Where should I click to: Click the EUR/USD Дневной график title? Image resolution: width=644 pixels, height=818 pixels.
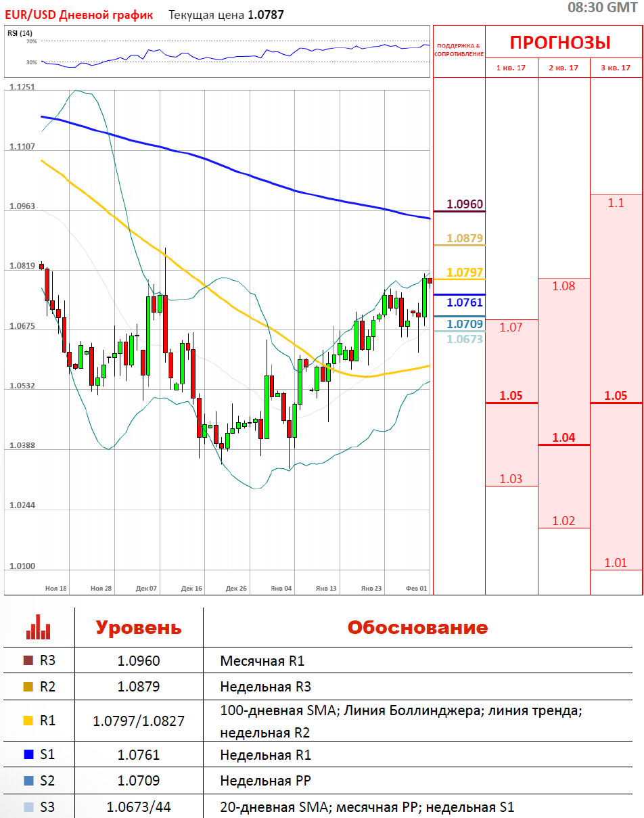coord(78,14)
